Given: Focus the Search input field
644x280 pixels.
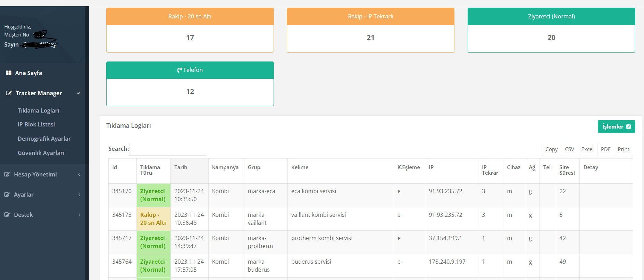Looking at the screenshot, I should (168, 149).
